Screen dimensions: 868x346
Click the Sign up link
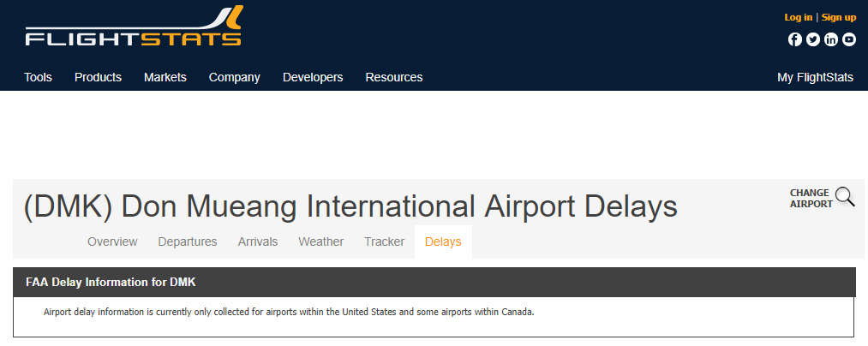point(839,17)
